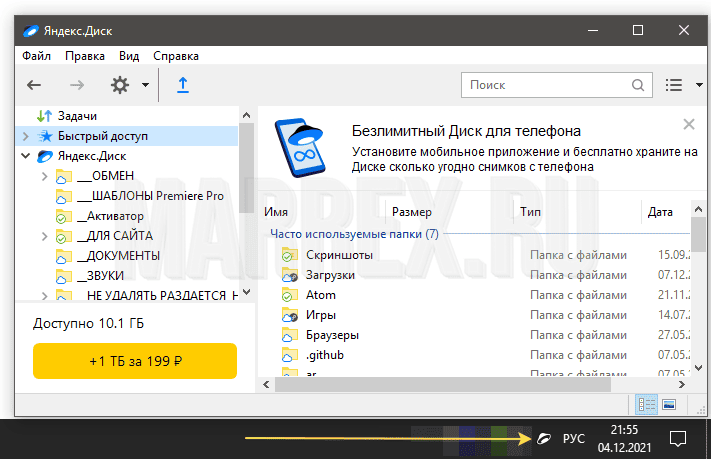Open settings via the gear icon
The height and width of the screenshot is (459, 711).
point(120,85)
